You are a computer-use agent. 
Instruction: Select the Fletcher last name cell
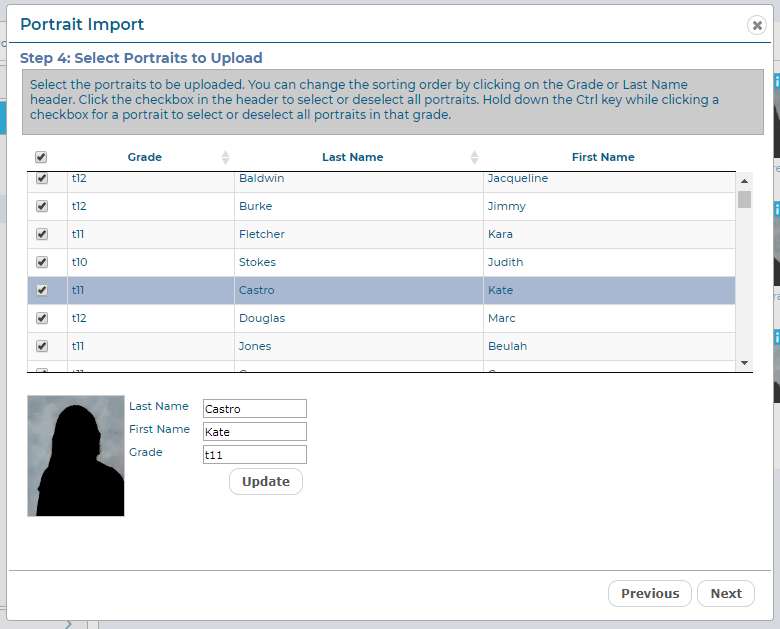click(359, 234)
